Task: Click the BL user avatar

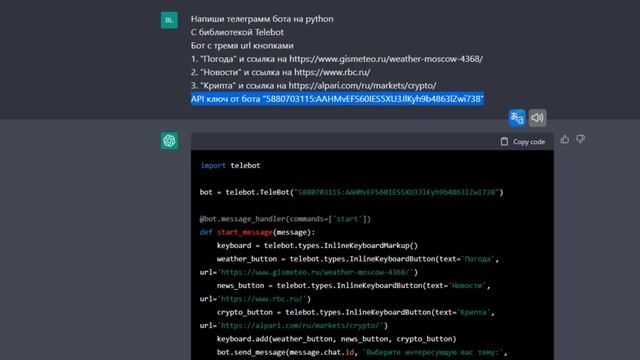Action: click(x=169, y=20)
